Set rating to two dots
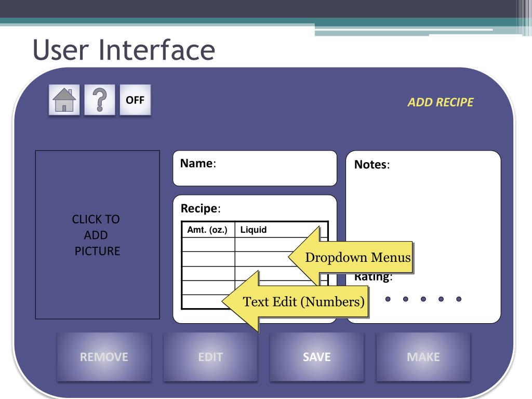The image size is (532, 399). tap(405, 299)
